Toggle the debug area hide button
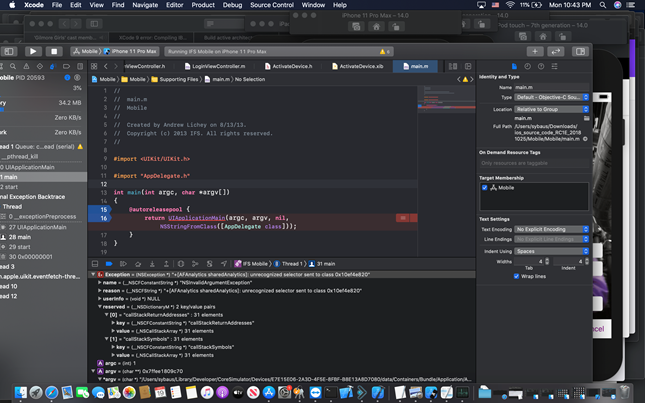Screen dimensions: 645x403 pyautogui.click(x=95, y=264)
